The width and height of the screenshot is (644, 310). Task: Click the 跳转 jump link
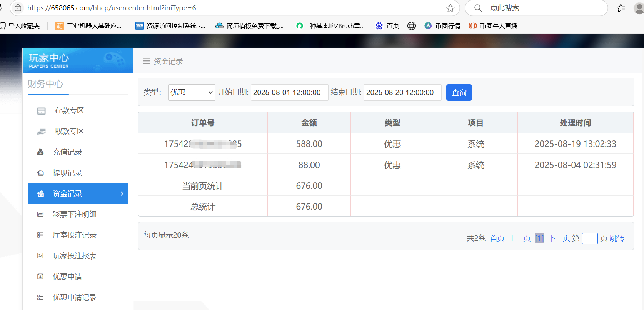coord(617,238)
